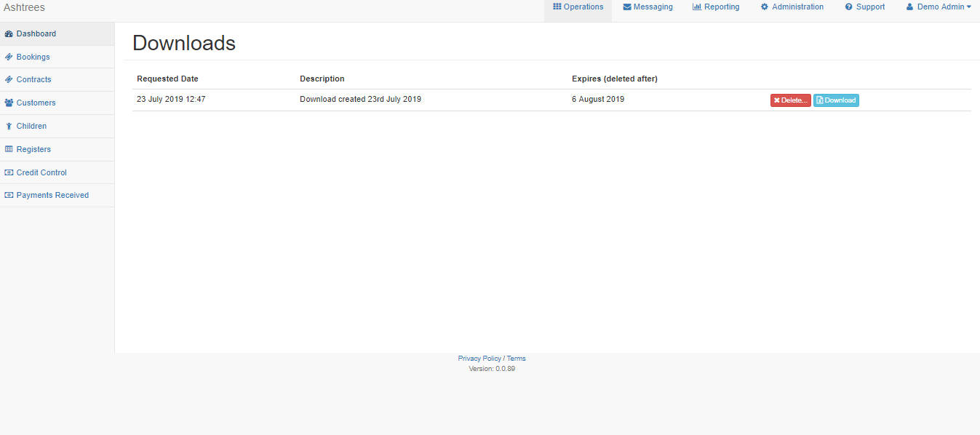
Task: Click the Expires (deleted after) column header
Action: click(615, 79)
